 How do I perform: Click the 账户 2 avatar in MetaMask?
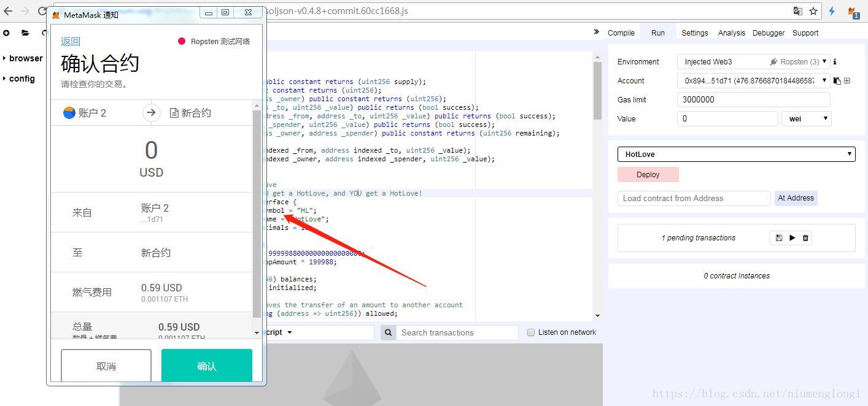[69, 113]
